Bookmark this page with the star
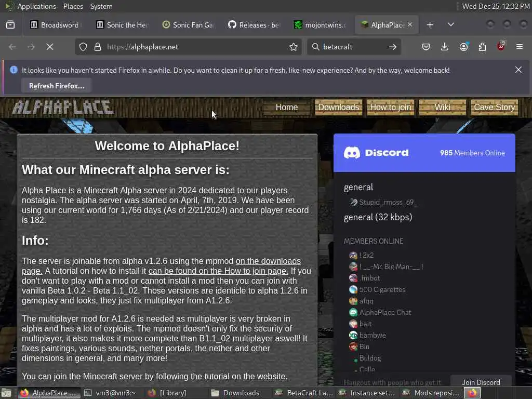532x399 pixels. pos(294,47)
